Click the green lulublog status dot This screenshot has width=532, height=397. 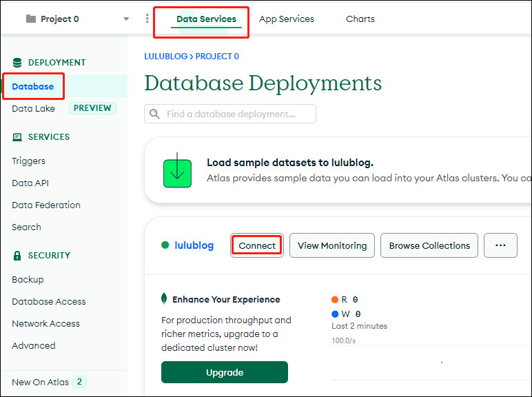[x=165, y=245]
